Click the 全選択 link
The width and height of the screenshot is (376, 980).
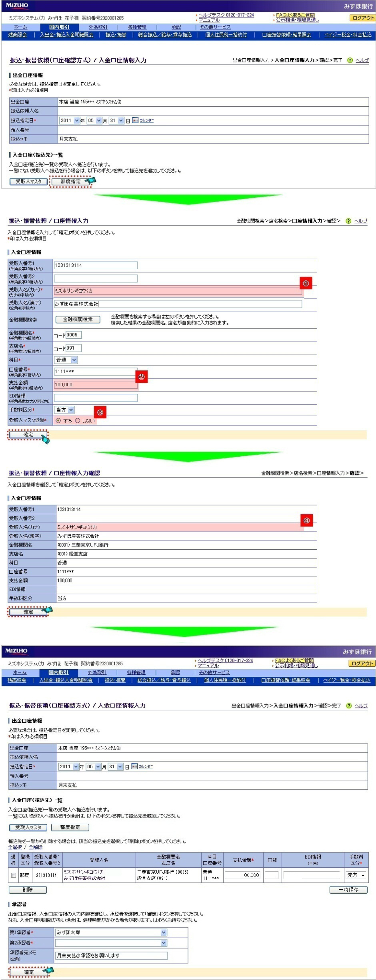click(15, 847)
